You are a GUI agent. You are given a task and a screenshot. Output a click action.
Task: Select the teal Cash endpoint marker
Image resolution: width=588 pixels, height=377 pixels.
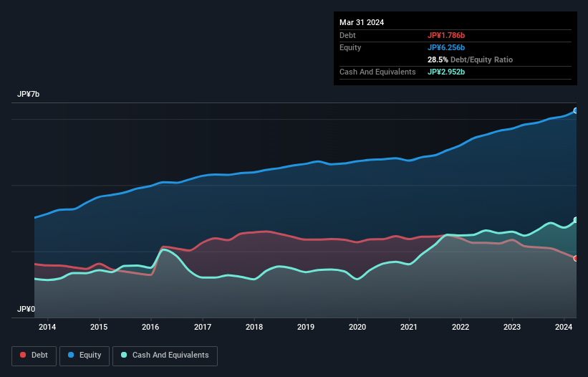pos(575,220)
